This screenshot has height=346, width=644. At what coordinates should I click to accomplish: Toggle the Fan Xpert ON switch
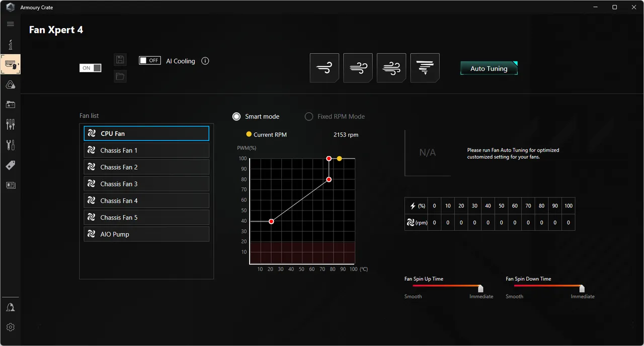(91, 68)
